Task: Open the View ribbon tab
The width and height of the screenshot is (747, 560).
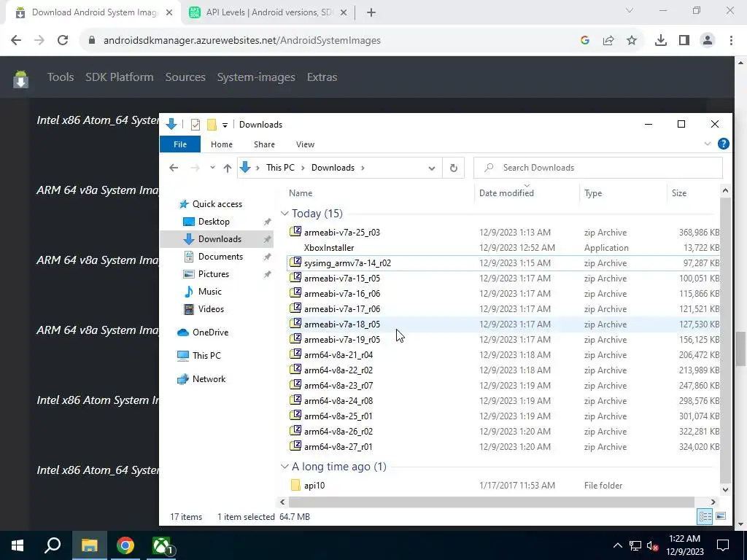Action: click(x=306, y=144)
